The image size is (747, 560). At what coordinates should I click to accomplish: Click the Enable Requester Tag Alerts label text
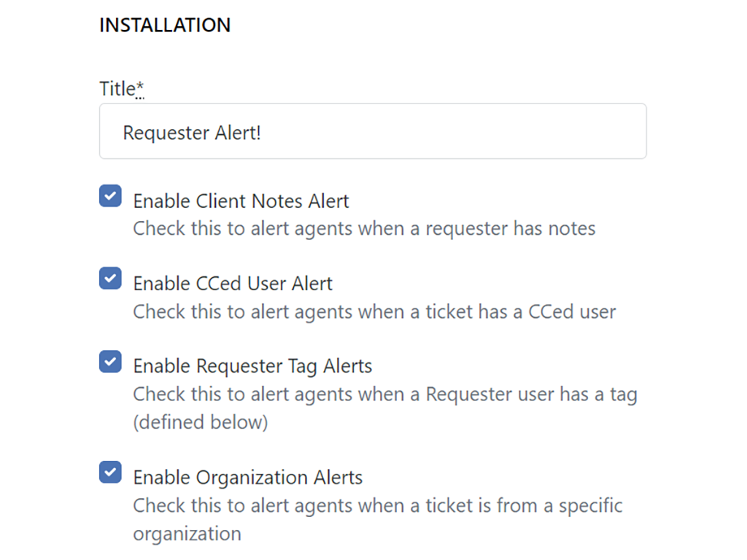[x=252, y=365]
